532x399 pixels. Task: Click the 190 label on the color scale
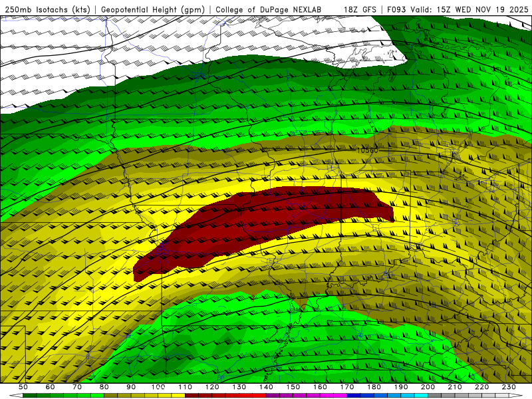tap(402, 387)
